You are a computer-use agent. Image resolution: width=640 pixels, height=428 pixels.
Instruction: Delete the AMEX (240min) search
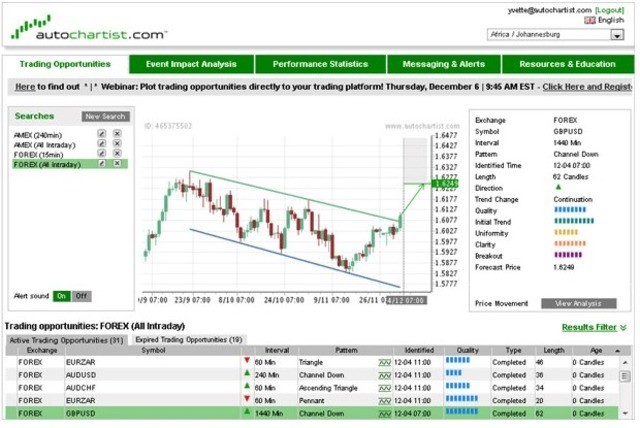click(117, 134)
